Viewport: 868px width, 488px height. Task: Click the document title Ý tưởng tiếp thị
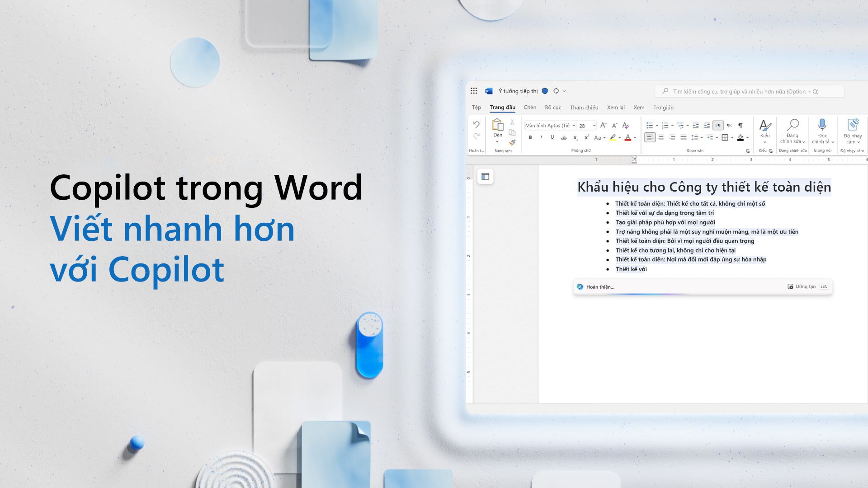pos(518,91)
